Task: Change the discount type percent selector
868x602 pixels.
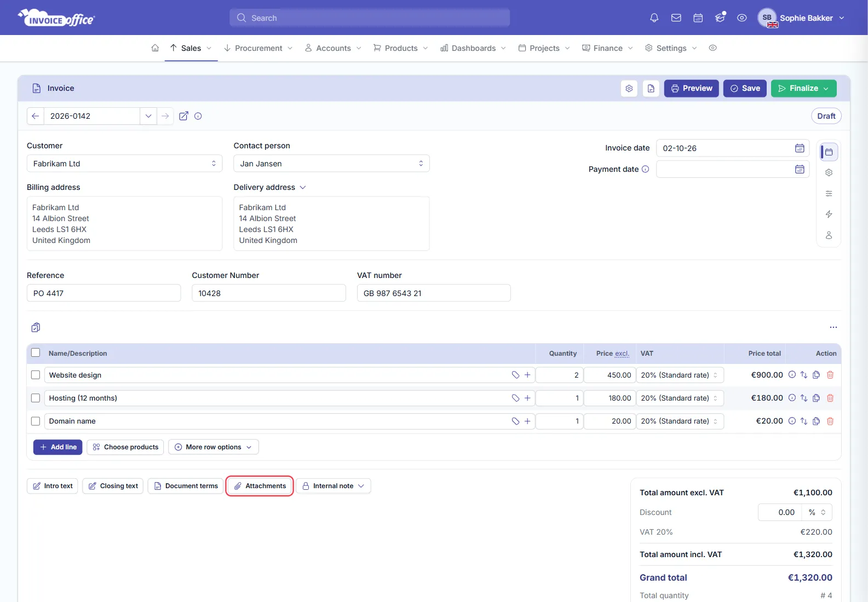Action: (x=817, y=512)
